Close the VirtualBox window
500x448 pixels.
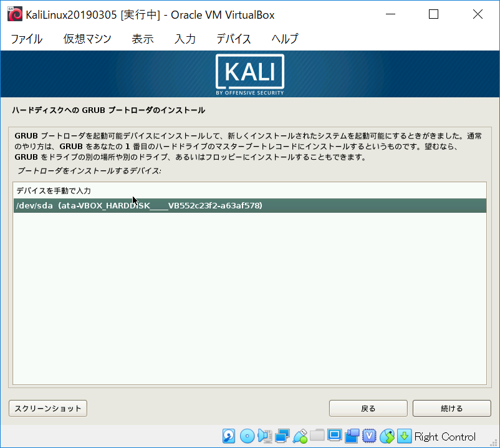click(x=478, y=14)
